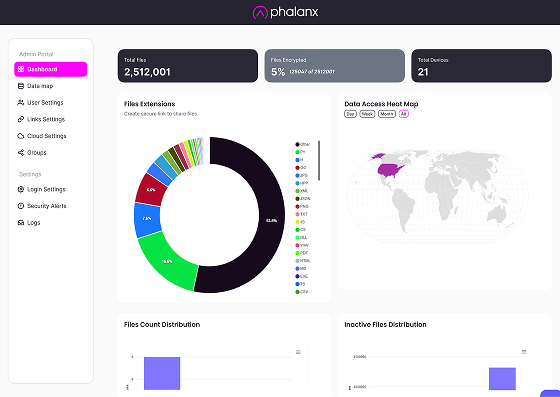560x397 pixels.
Task: Click the User Settings people icon
Action: pyautogui.click(x=21, y=103)
